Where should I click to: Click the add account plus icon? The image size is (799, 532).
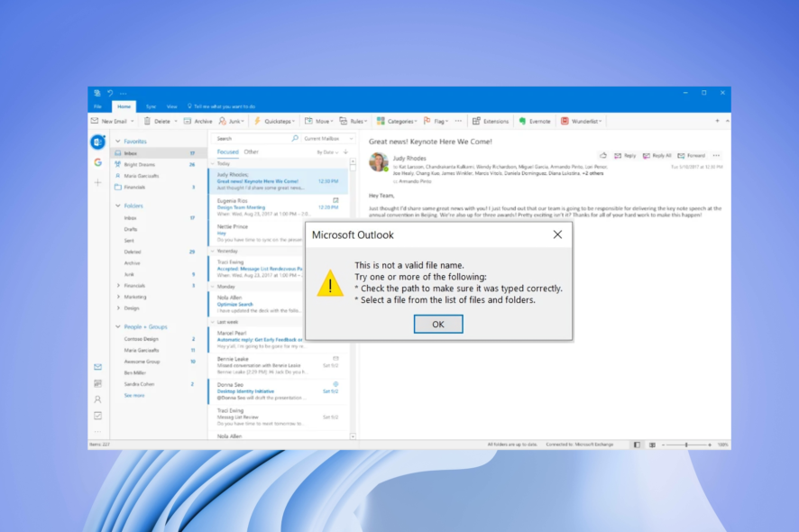coord(97,182)
